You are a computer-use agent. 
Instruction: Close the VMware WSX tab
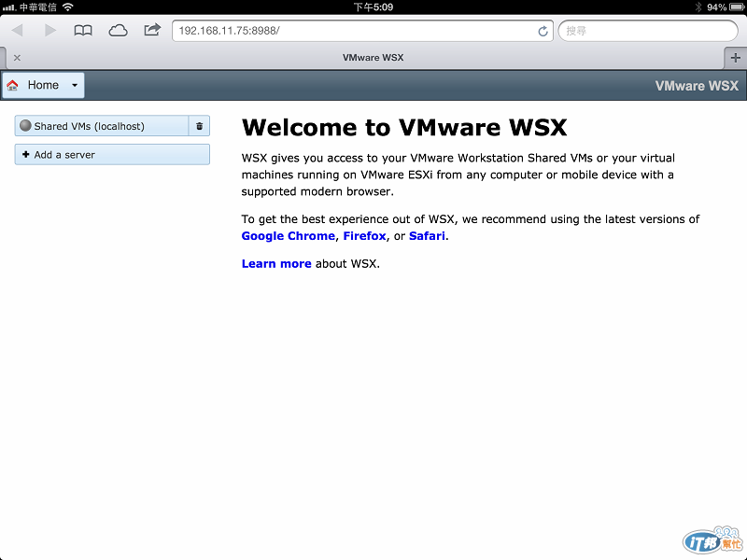17,58
